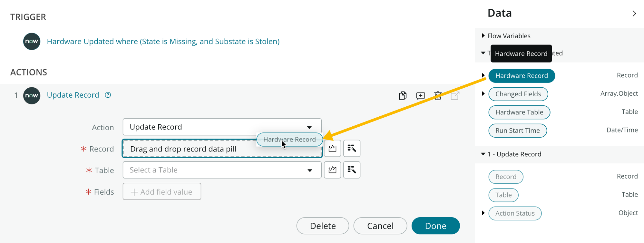Toggle scripting on the Record field
644x243 pixels.
(332, 148)
